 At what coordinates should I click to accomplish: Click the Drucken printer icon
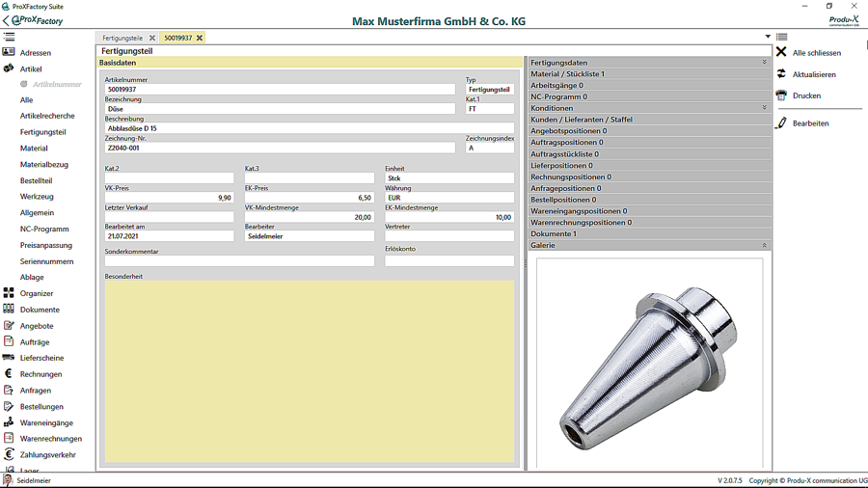coord(781,95)
